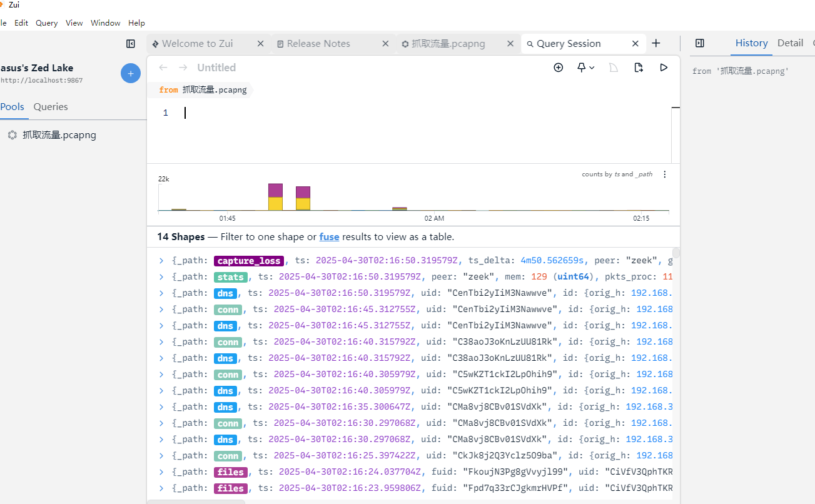
Task: Click history entry from '抓取流量.pcapng'
Action: (741, 71)
